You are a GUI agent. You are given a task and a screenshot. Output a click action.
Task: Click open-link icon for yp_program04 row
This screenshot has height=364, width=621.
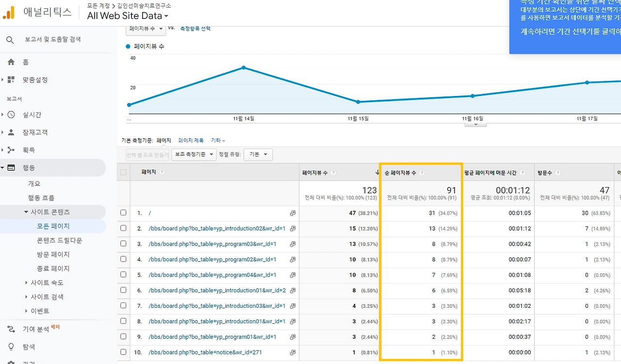[x=293, y=275]
